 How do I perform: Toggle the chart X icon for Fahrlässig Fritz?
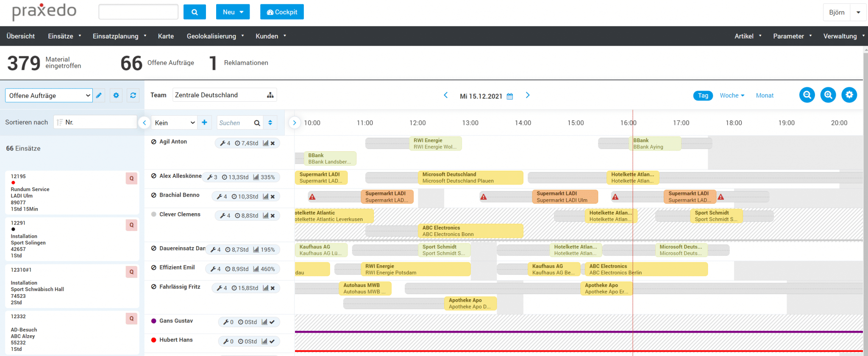point(269,288)
